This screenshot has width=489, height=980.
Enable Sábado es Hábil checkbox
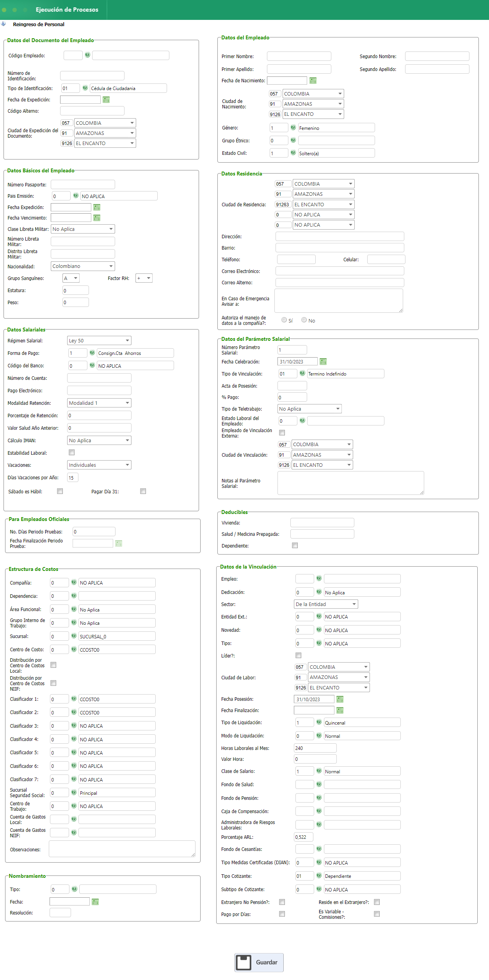pos(60,491)
